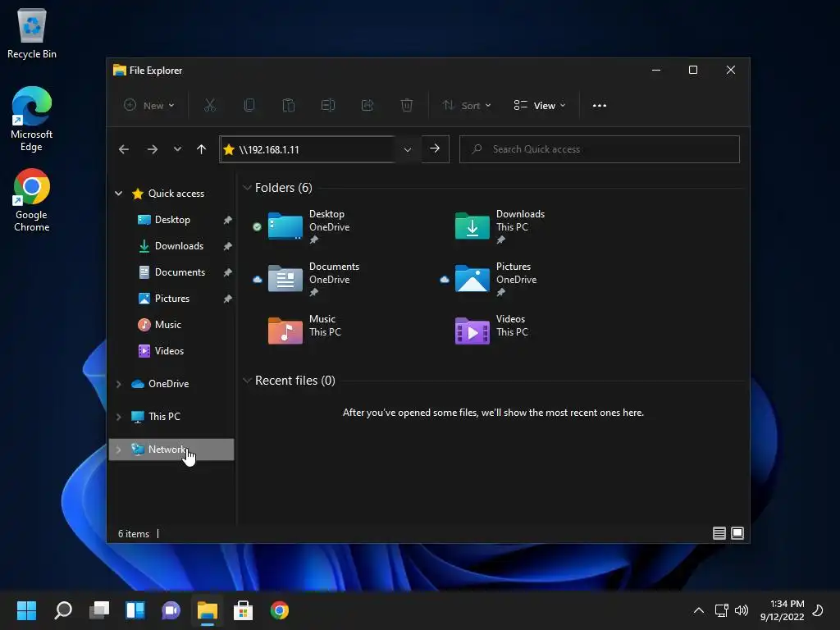Screen dimensions: 840x630
Task: Expand the Network tree node arrow
Action: pos(118,449)
